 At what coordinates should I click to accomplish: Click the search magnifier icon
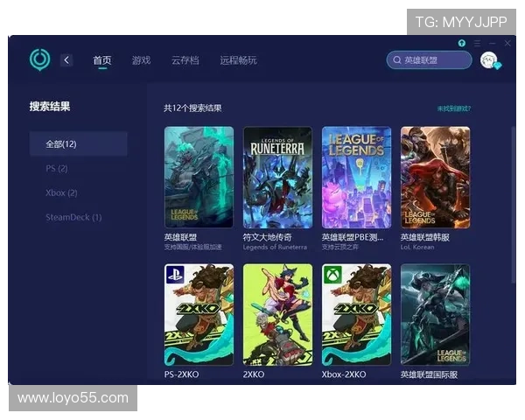[396, 60]
